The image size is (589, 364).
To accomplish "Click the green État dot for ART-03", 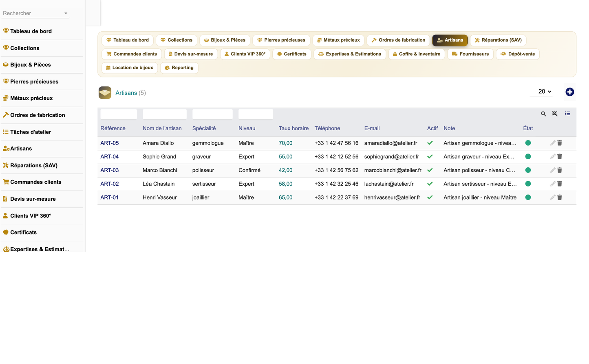I will tap(528, 170).
